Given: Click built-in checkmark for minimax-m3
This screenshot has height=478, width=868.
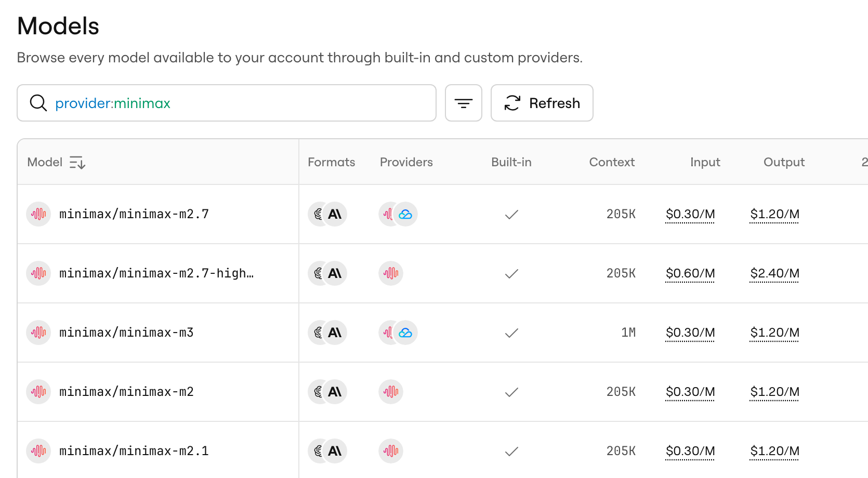Looking at the screenshot, I should click(511, 333).
